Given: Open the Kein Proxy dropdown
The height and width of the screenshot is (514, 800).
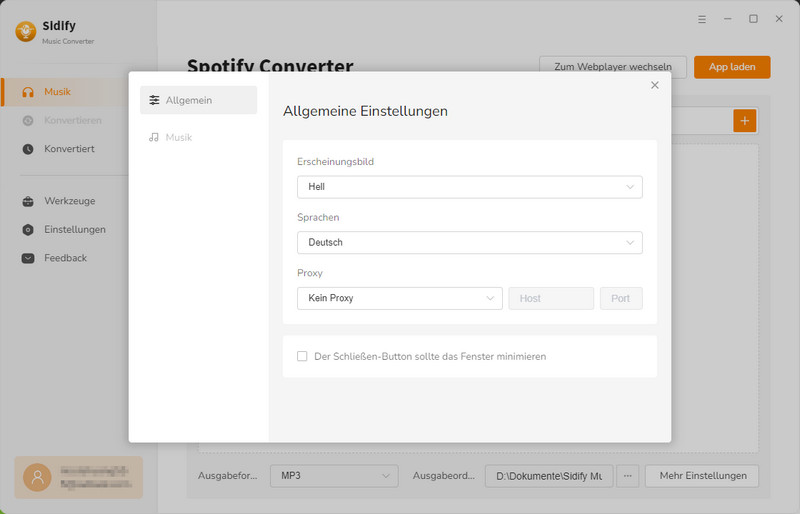Looking at the screenshot, I should pyautogui.click(x=399, y=298).
